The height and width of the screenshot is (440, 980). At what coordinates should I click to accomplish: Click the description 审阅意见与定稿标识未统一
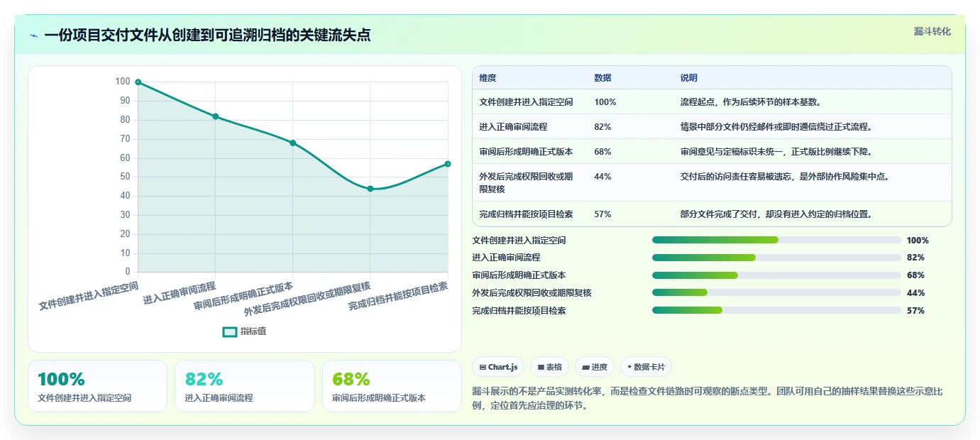tap(776, 152)
